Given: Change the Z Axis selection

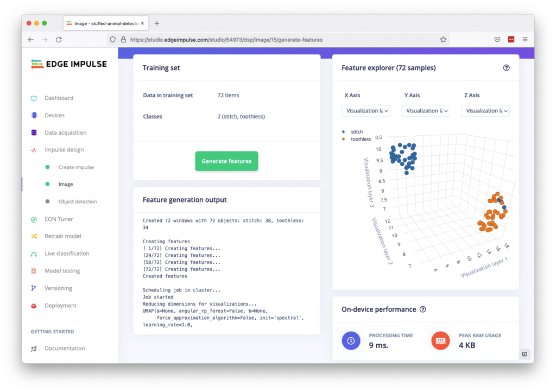Looking at the screenshot, I should 485,111.
